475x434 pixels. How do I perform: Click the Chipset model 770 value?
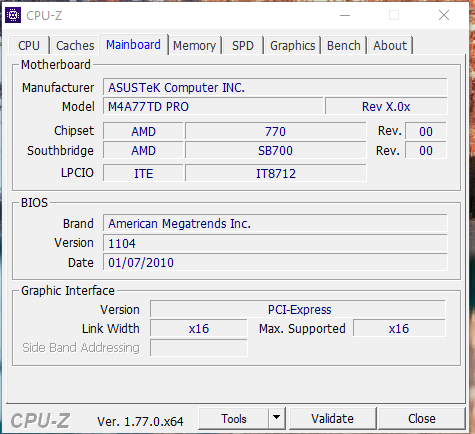276,131
